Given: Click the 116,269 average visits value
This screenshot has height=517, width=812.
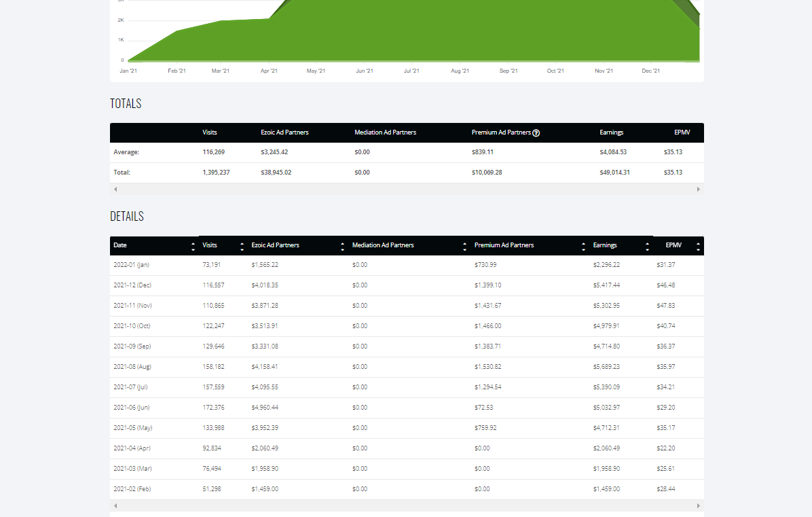Looking at the screenshot, I should point(213,152).
